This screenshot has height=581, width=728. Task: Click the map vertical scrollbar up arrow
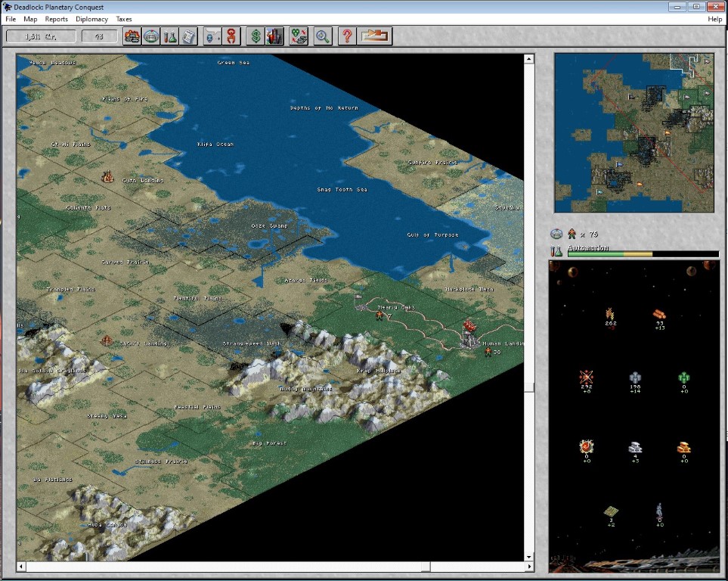click(529, 59)
